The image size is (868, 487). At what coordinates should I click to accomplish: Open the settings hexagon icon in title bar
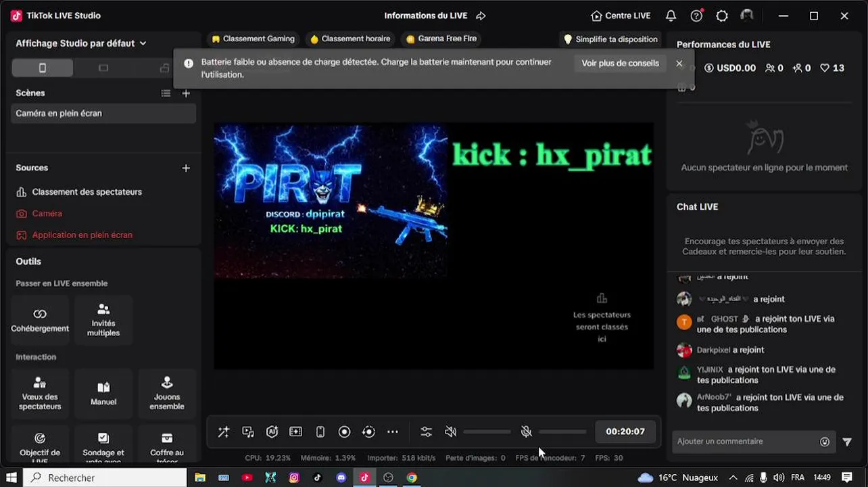[722, 16]
